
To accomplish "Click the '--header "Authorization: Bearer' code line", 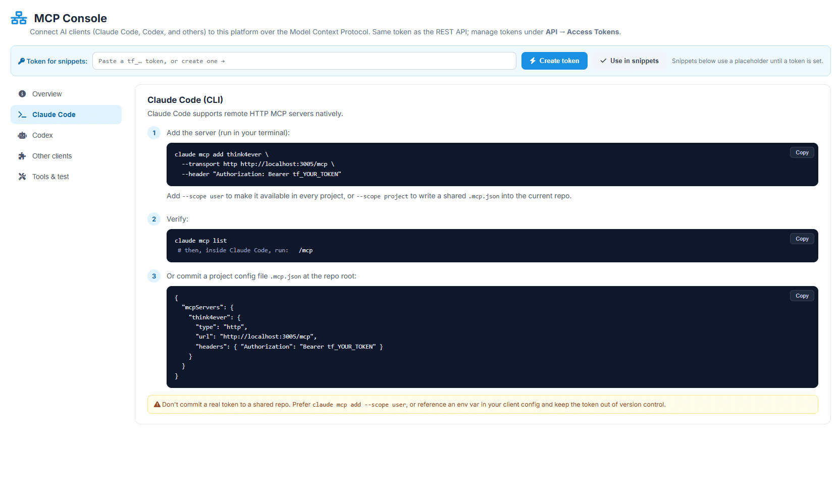I will click(261, 174).
